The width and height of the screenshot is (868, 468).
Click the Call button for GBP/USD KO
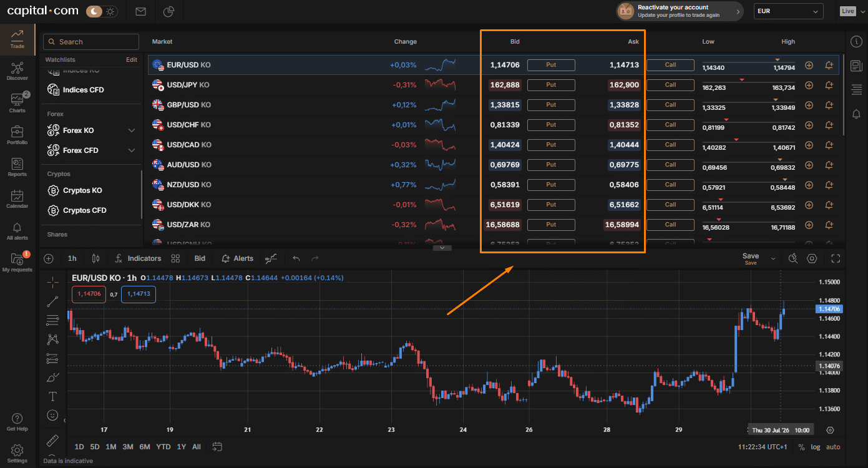point(670,105)
